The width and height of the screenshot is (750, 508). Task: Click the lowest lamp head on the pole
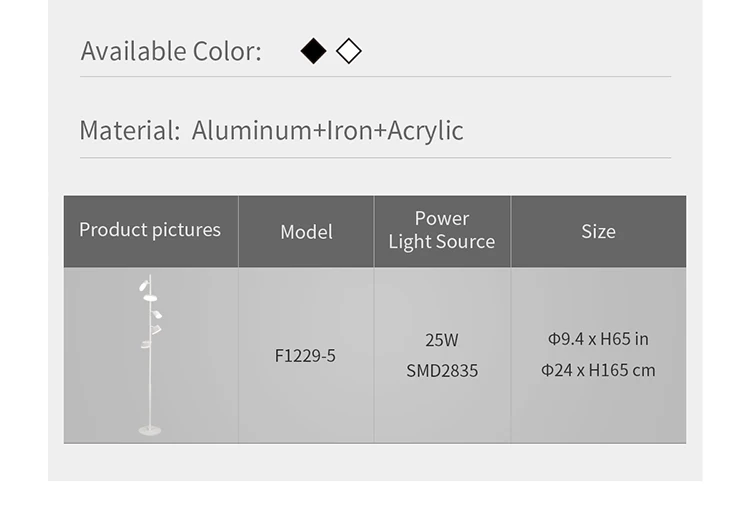tap(146, 345)
